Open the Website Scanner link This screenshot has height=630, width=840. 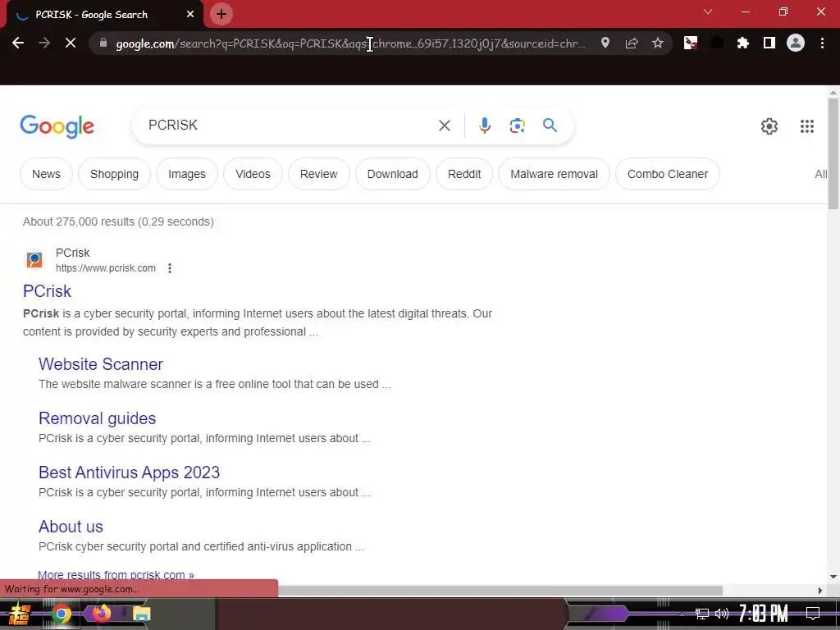pos(101,364)
